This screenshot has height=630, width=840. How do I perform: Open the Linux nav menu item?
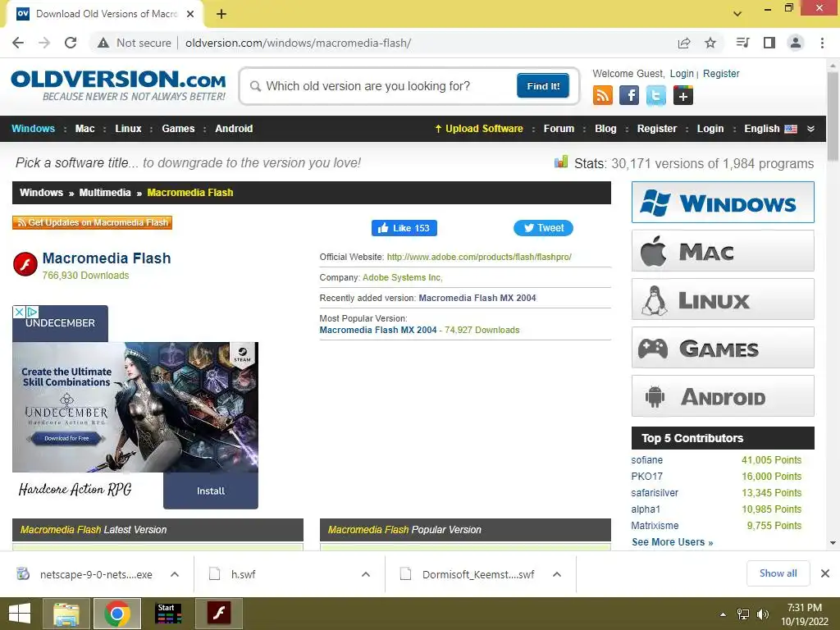128,129
